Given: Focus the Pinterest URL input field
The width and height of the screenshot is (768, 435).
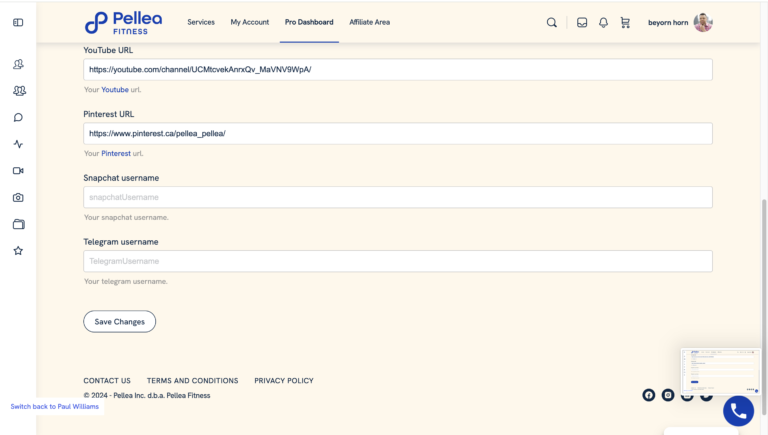Looking at the screenshot, I should [398, 133].
